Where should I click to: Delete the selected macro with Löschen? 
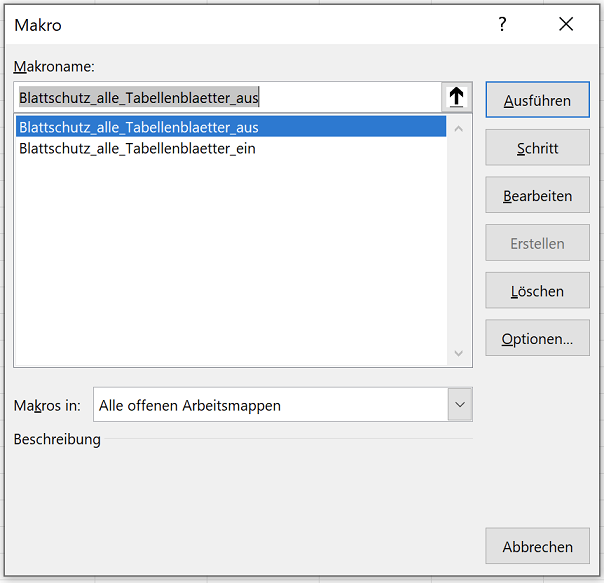537,290
